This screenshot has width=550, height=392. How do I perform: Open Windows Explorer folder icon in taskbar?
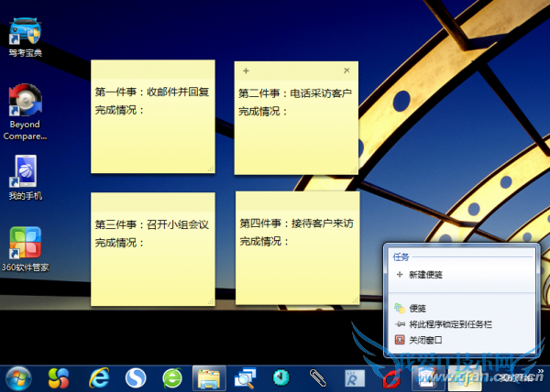[209, 378]
